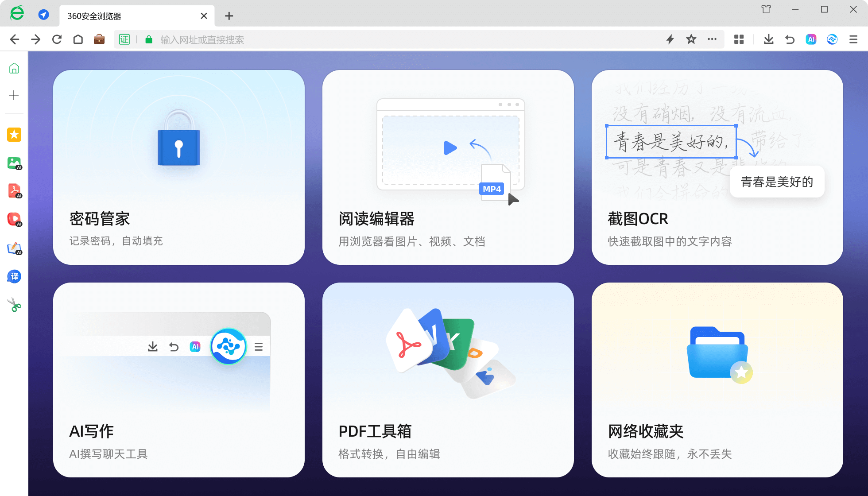Click the sidebar home icon
Viewport: 868px width, 496px height.
click(14, 68)
